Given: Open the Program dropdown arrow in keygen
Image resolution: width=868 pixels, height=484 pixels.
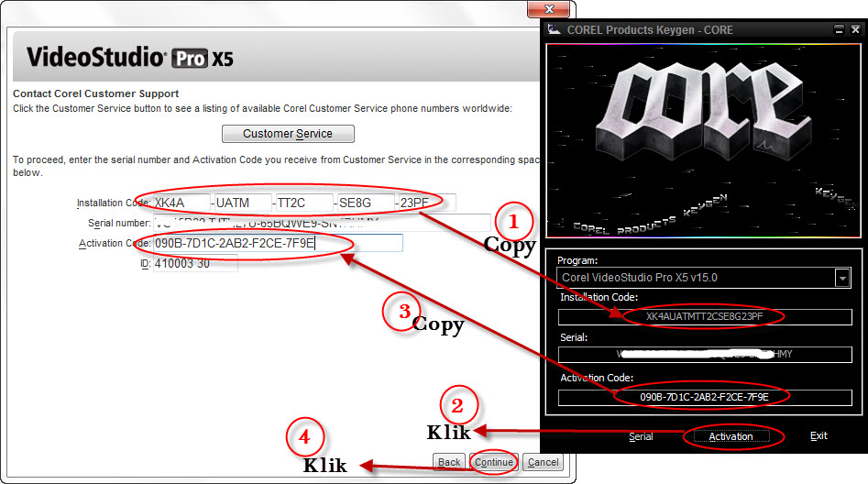Looking at the screenshot, I should (842, 278).
